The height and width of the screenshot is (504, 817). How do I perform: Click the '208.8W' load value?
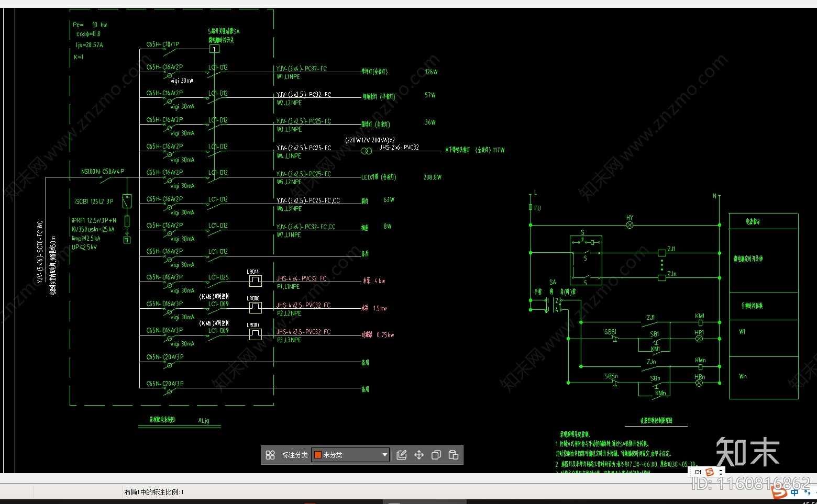[433, 177]
